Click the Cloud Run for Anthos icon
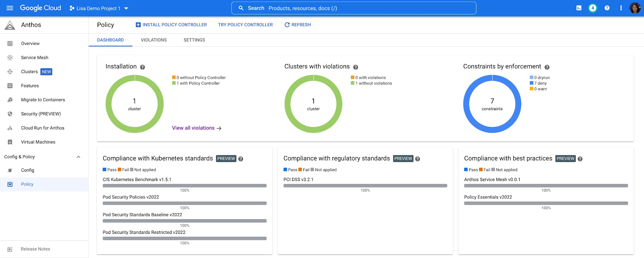644x258 pixels. click(10, 128)
